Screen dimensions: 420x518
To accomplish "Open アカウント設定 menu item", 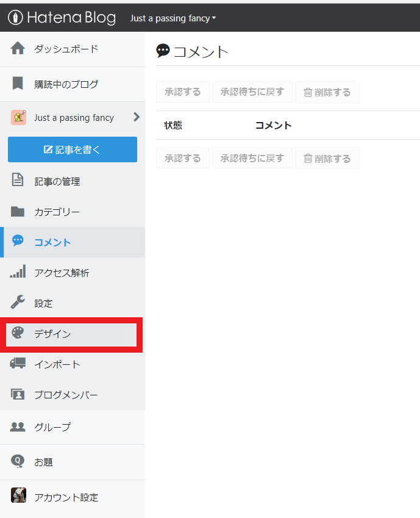I will tap(66, 497).
